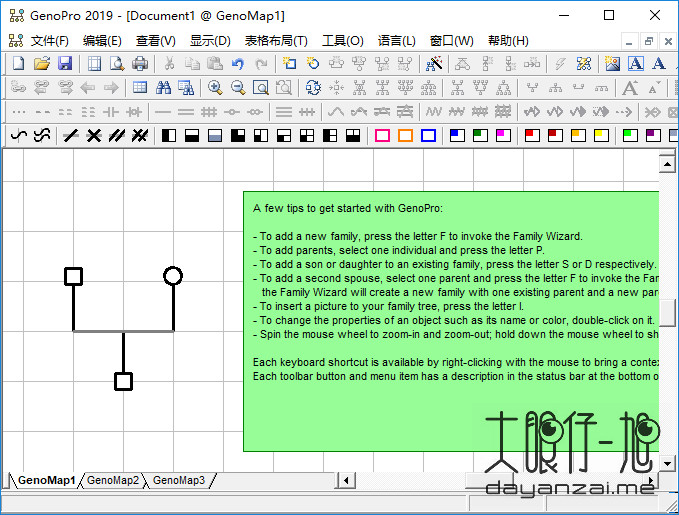Open the 查看(V) menu
This screenshot has width=679, height=515.
click(x=155, y=41)
